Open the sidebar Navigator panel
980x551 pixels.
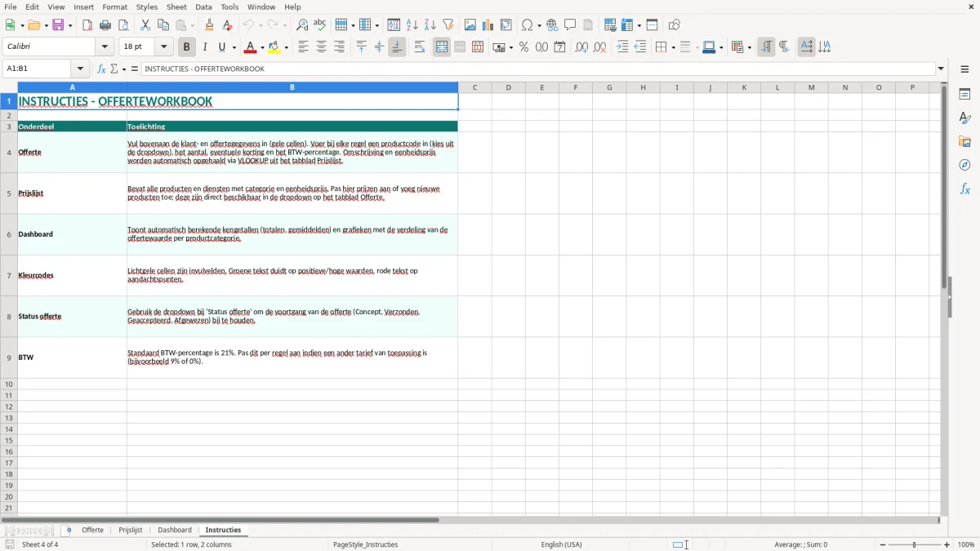click(x=965, y=166)
